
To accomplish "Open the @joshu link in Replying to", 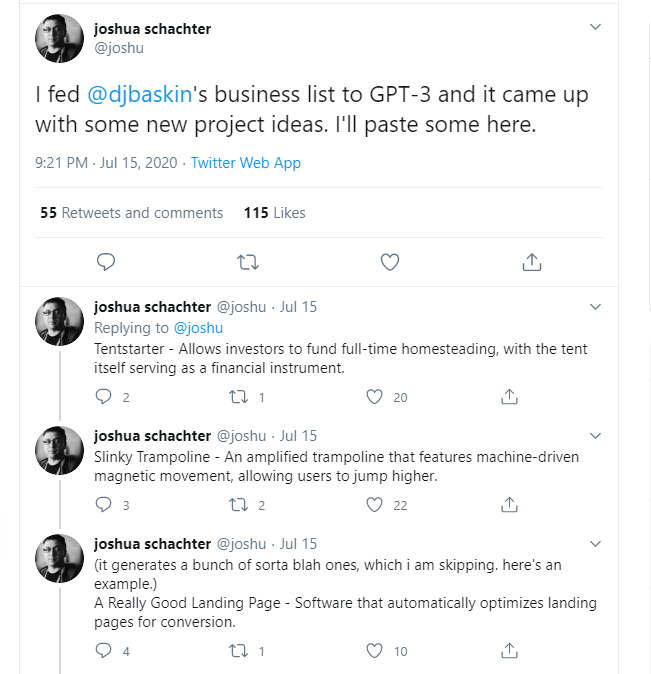I will tap(198, 328).
